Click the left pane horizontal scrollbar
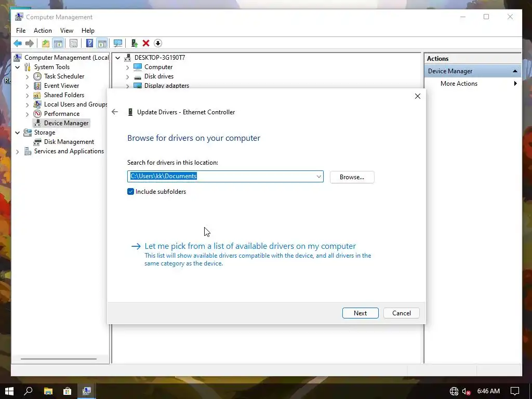 58,358
